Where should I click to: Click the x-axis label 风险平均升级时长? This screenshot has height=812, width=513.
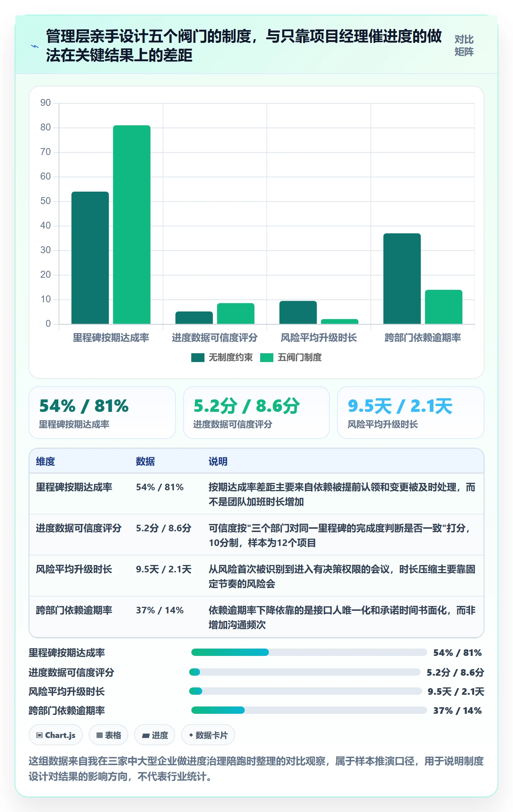[x=319, y=337]
